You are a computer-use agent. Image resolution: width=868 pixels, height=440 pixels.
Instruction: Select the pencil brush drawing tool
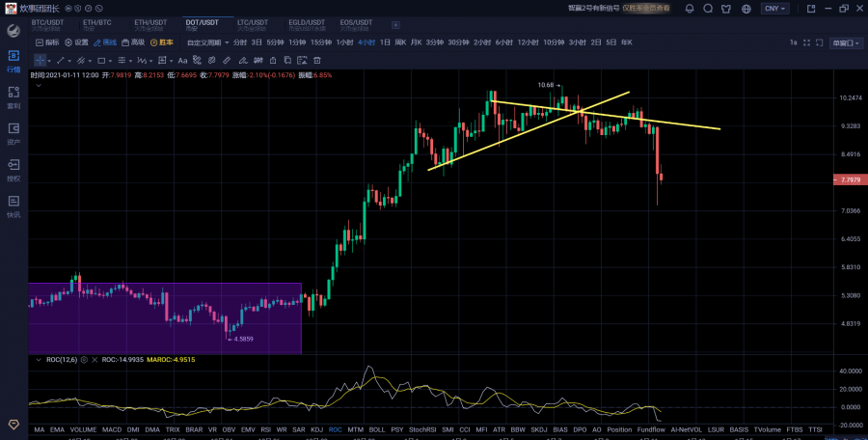click(243, 61)
